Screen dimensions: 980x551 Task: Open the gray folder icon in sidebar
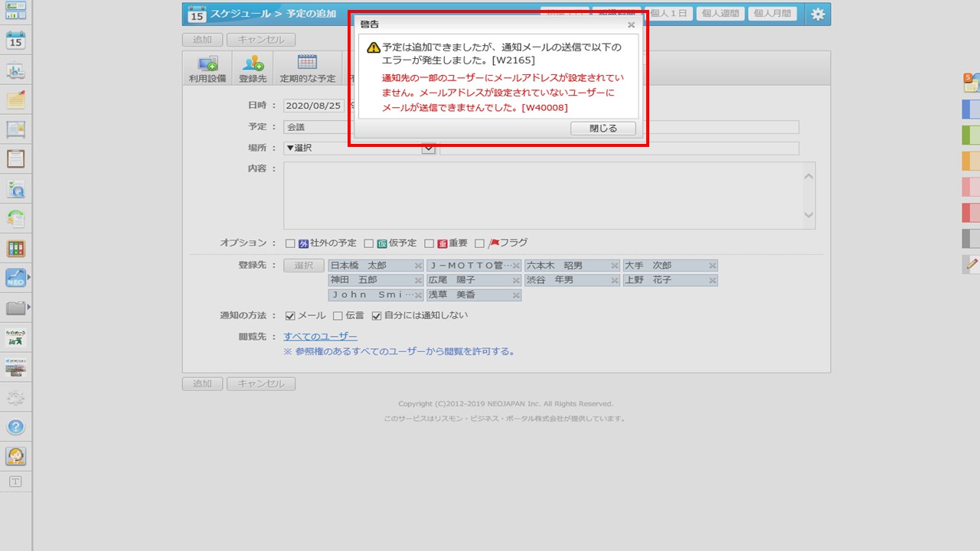click(x=16, y=308)
